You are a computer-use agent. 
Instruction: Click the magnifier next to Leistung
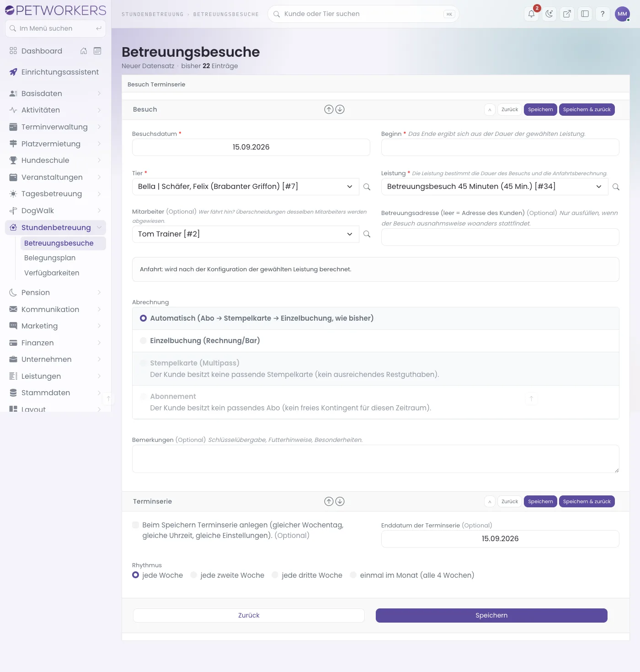click(x=616, y=187)
